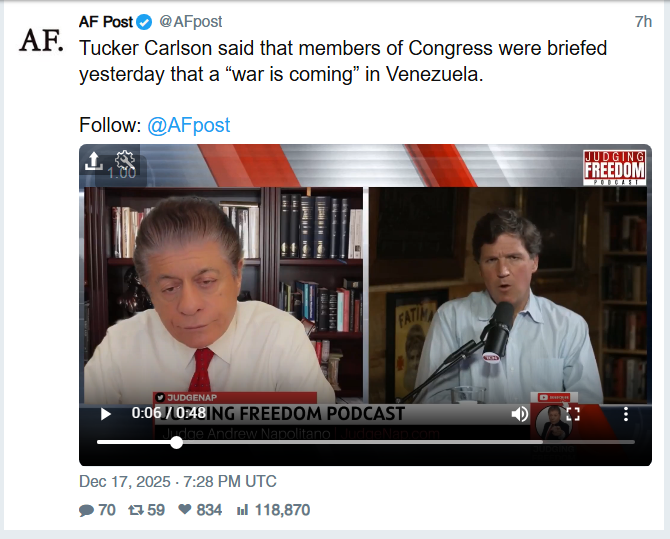Seek the video via the progress bar handle
This screenshot has height=539, width=670.
point(176,442)
